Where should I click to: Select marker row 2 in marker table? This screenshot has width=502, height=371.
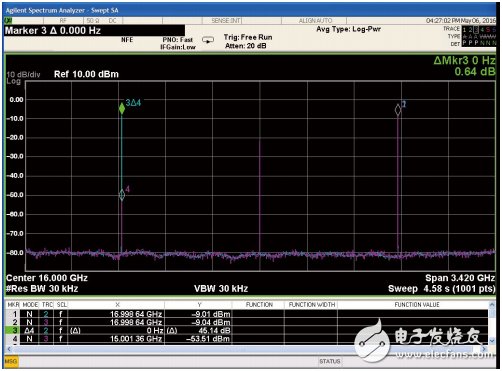coord(247,322)
